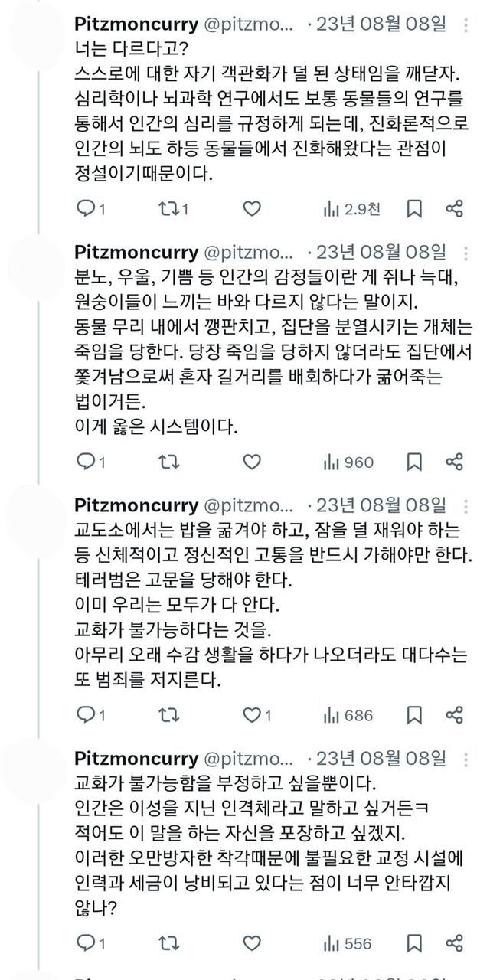Bookmark the tweet with 960 views
Screen dimensions: 490x980
pos(414,462)
